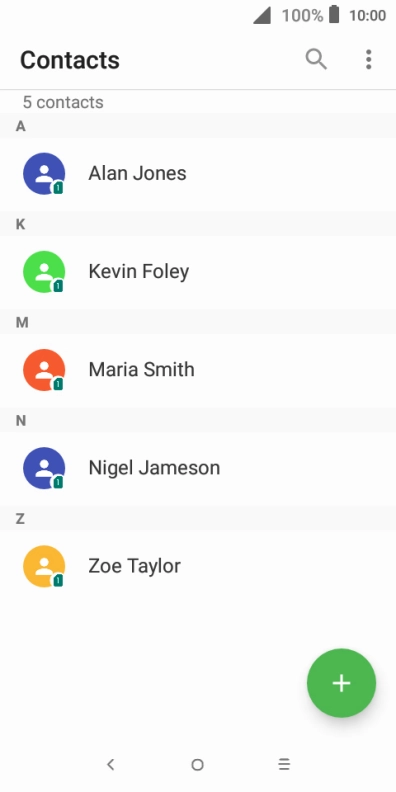
Task: Click the section letter M header
Action: (22, 322)
